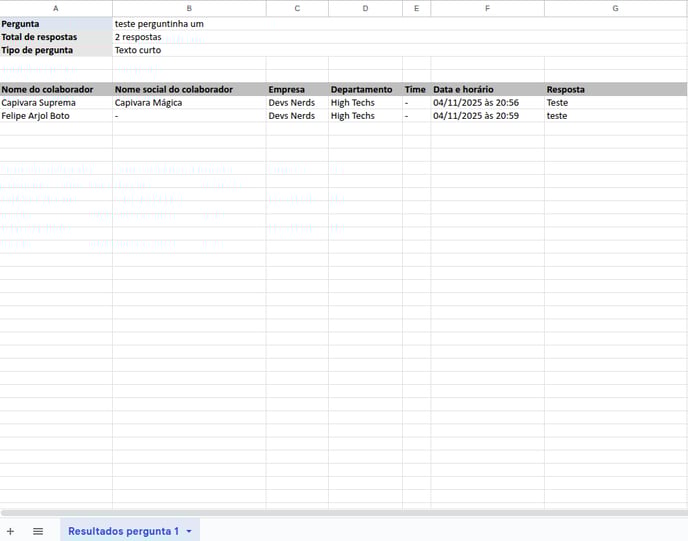Select the Nome do colaborador header cell
The image size is (688, 541).
pos(55,89)
